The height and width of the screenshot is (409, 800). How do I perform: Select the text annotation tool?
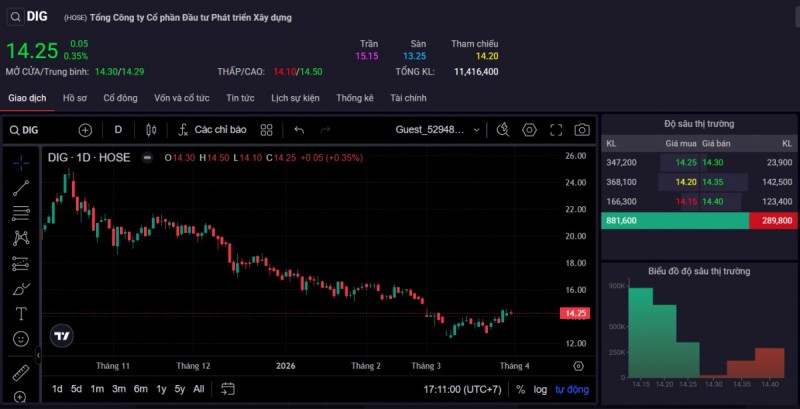click(21, 314)
